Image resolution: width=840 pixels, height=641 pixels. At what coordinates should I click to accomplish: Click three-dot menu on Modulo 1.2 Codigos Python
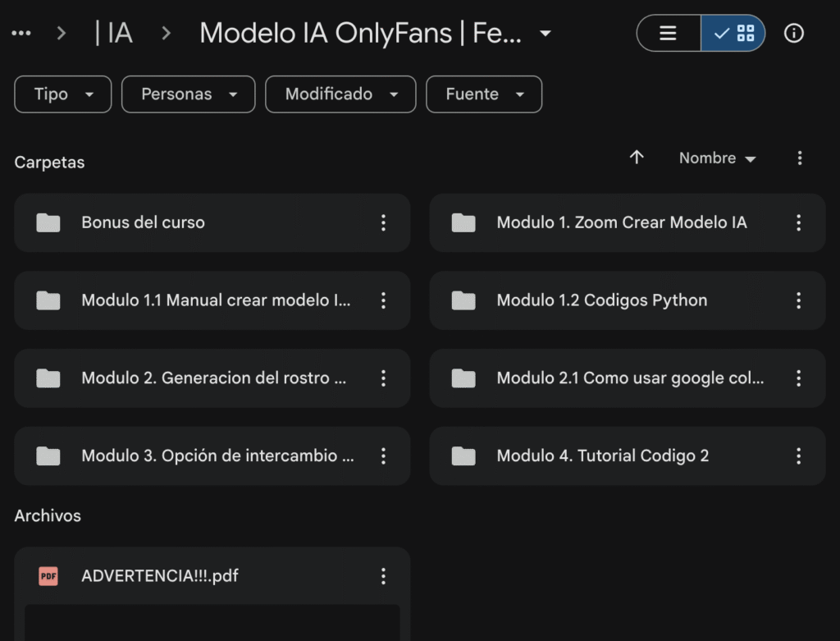[798, 300]
